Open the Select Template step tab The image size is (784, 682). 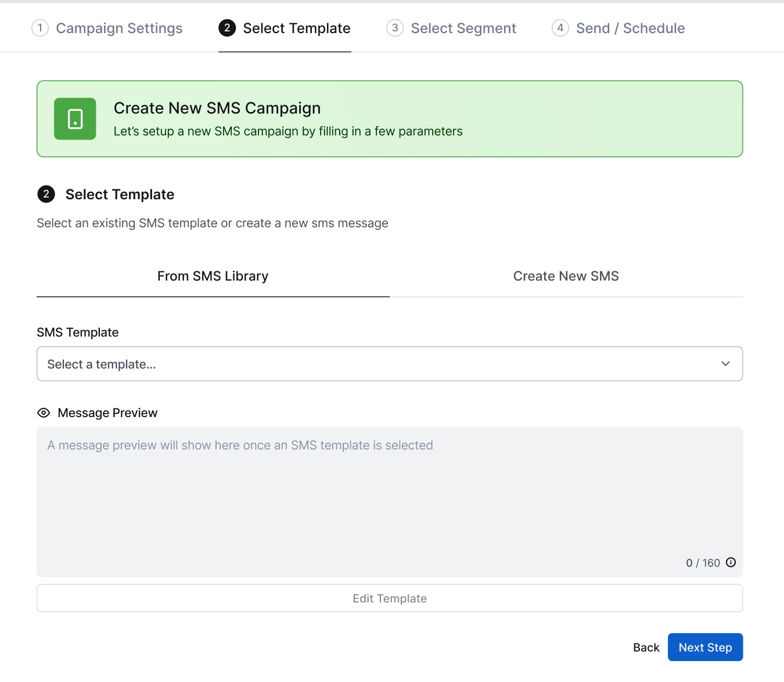(x=285, y=28)
